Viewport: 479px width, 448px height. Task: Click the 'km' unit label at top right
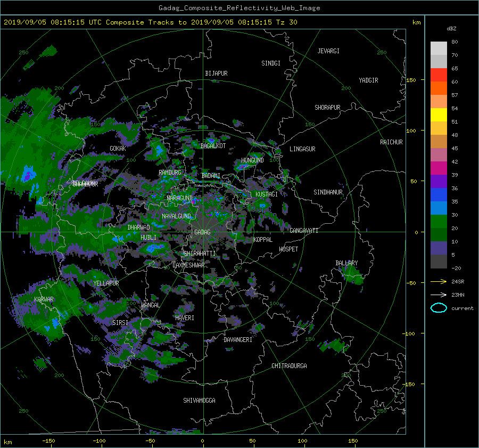[416, 22]
